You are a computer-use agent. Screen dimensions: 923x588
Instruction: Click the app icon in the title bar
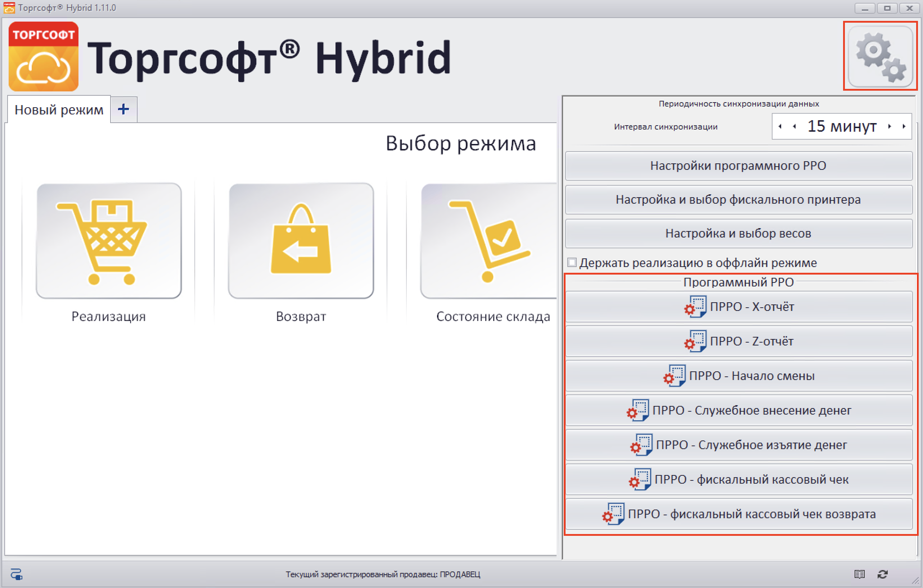[x=9, y=8]
